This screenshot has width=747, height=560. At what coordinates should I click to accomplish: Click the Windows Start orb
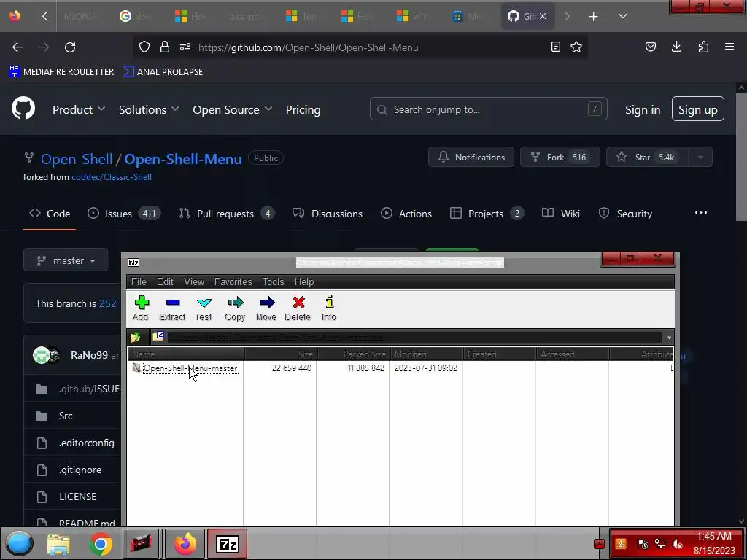point(20,543)
